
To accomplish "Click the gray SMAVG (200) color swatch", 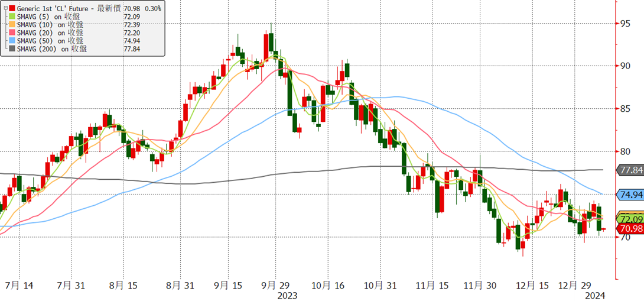I will click(12, 49).
